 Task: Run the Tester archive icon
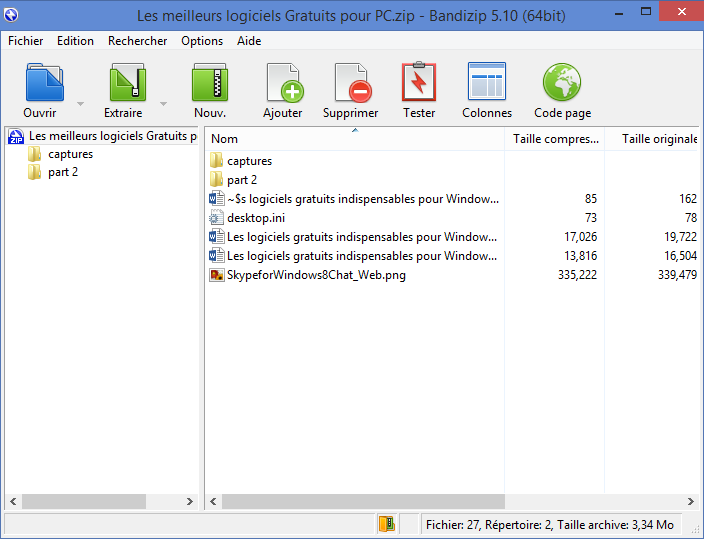coord(419,83)
